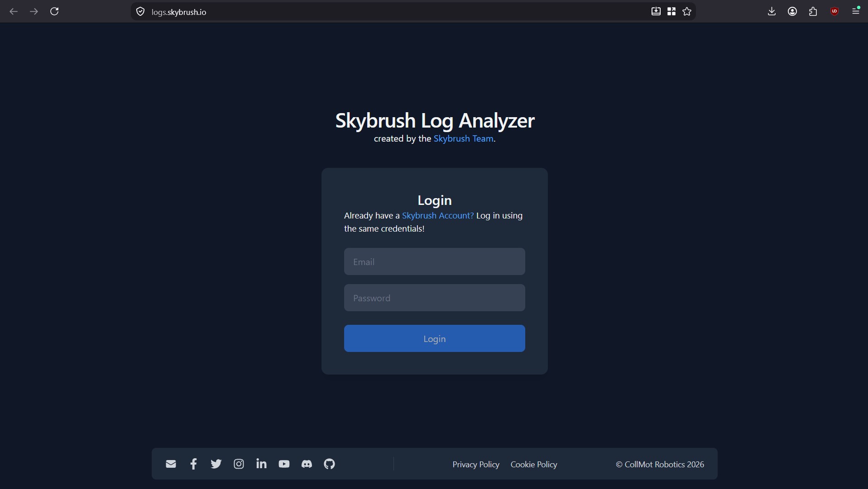Open the Privacy Policy link

click(476, 465)
